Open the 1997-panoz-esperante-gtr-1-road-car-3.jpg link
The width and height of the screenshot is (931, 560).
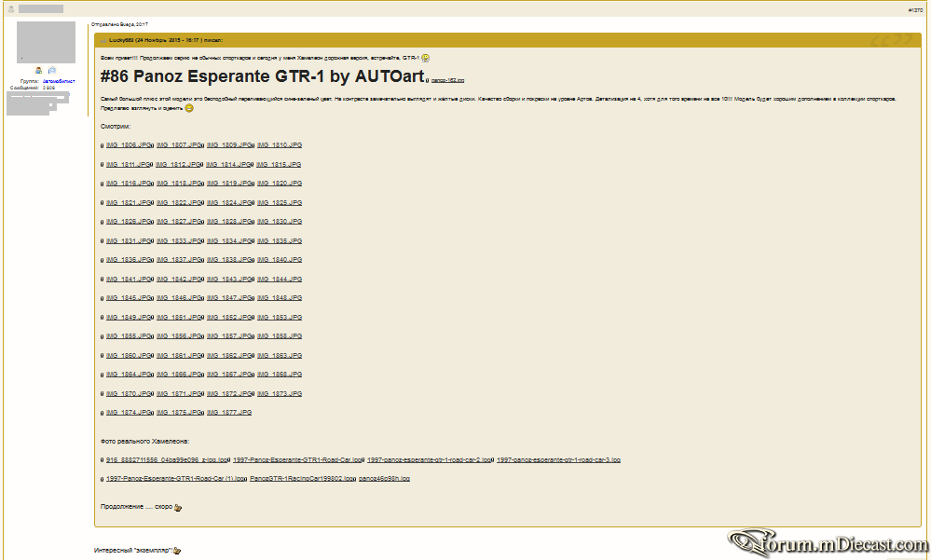pos(559,459)
